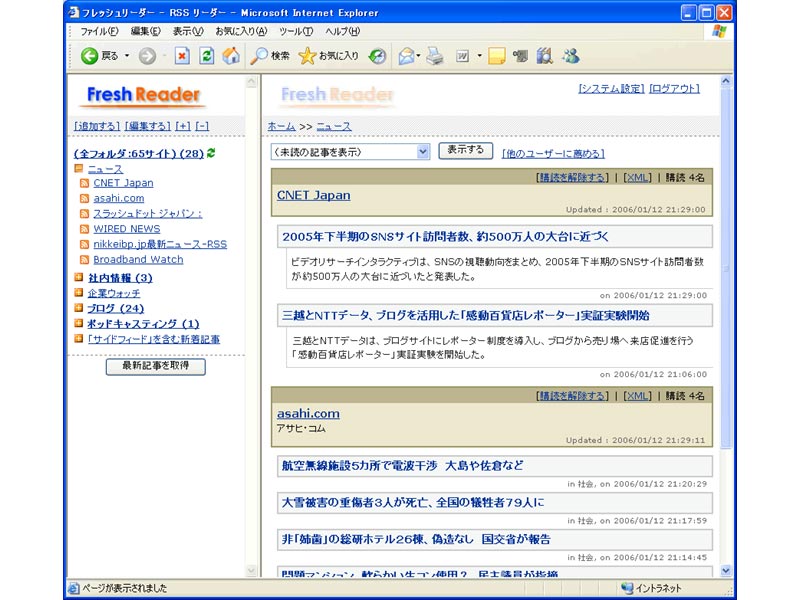
Task: Expand the ブログ (24) folder icon
Action: tap(79, 308)
